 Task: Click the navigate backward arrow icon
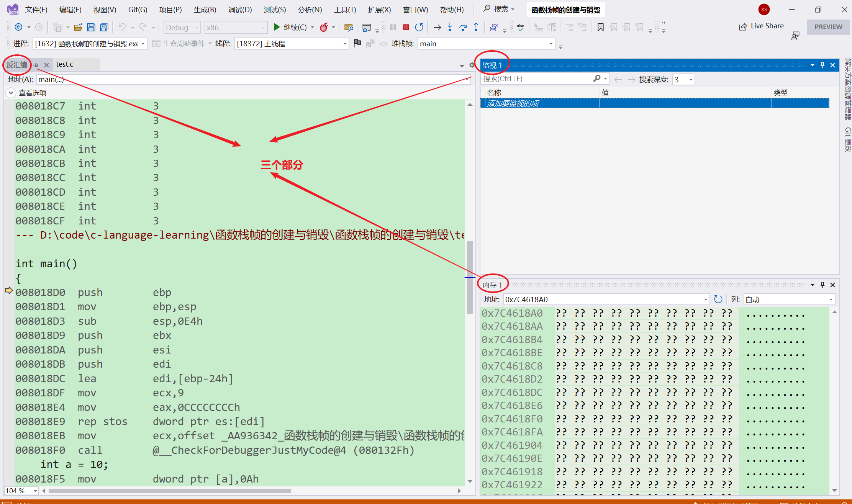[x=18, y=27]
